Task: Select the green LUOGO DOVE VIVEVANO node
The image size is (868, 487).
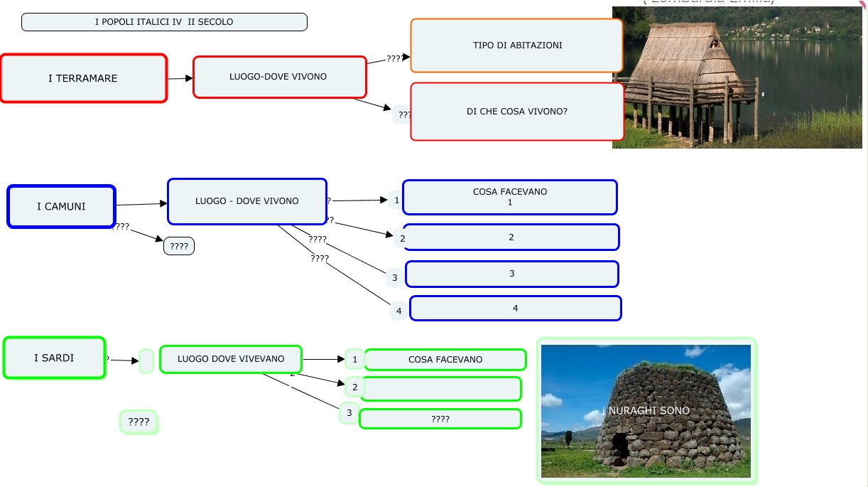Action: pyautogui.click(x=230, y=359)
